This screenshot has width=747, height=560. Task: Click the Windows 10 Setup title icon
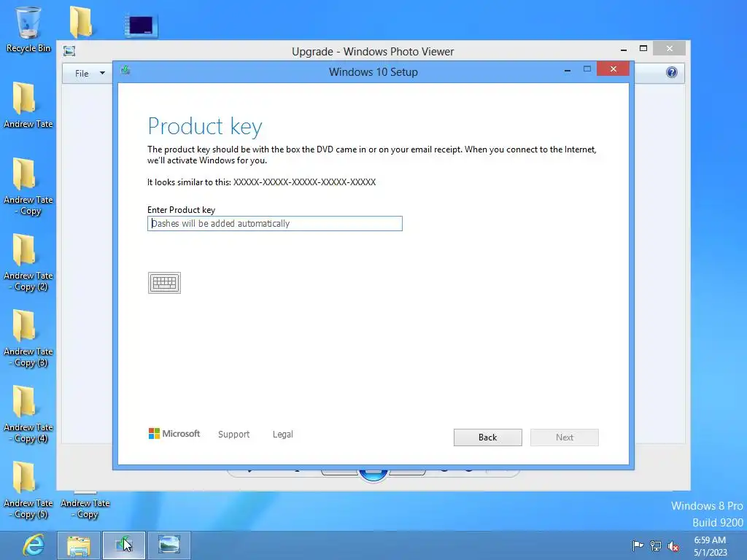(125, 71)
